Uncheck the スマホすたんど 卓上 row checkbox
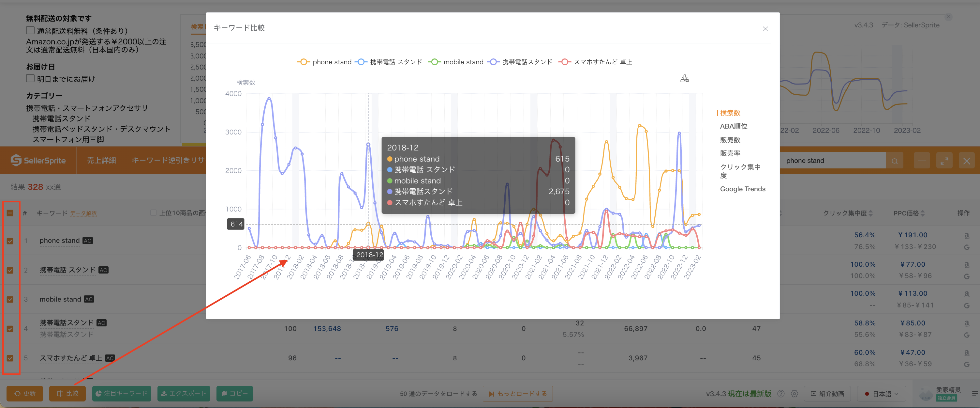980x408 pixels. pos(10,358)
